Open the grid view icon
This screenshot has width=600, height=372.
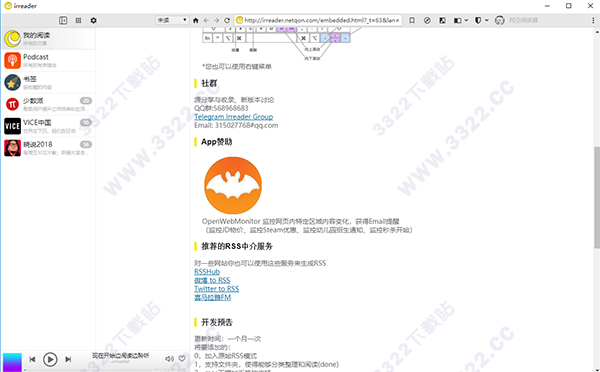pos(78,20)
